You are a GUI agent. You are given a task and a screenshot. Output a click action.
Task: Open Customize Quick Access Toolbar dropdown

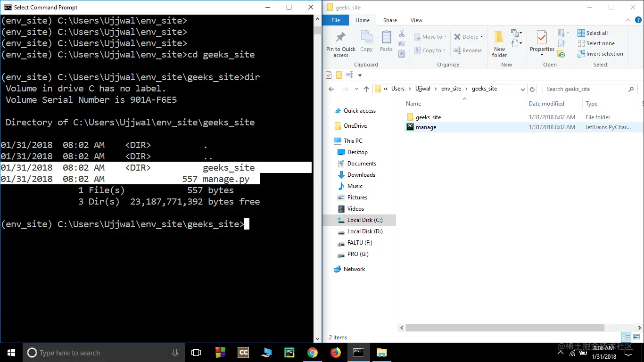pyautogui.click(x=360, y=75)
